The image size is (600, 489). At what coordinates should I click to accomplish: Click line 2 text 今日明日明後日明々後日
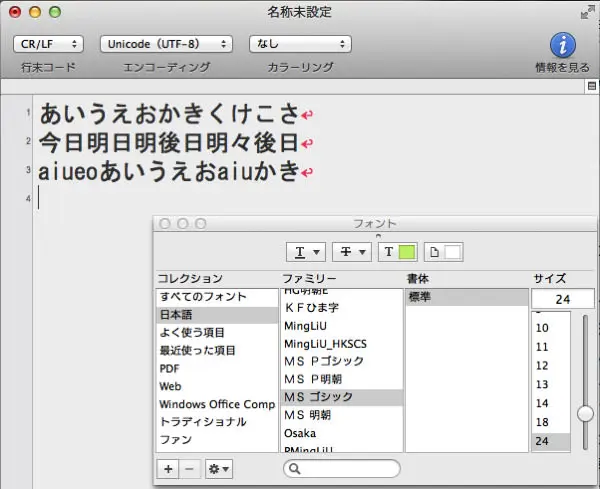tap(169, 142)
